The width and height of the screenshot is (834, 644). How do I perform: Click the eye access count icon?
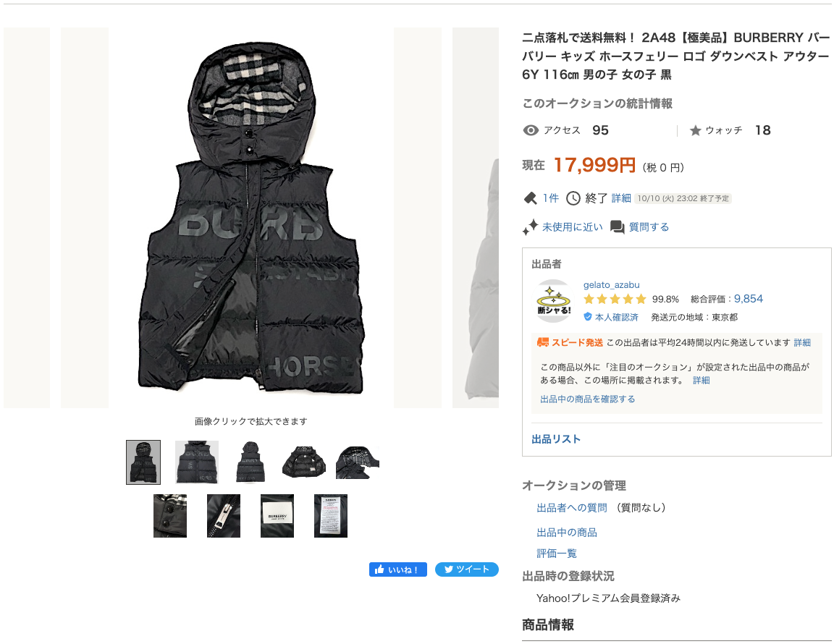[530, 130]
